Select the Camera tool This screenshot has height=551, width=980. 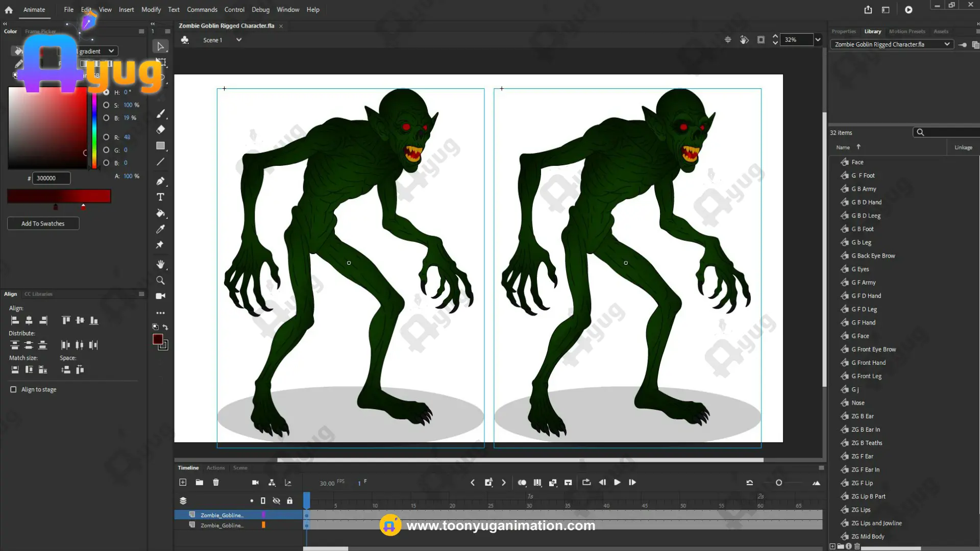tap(160, 296)
